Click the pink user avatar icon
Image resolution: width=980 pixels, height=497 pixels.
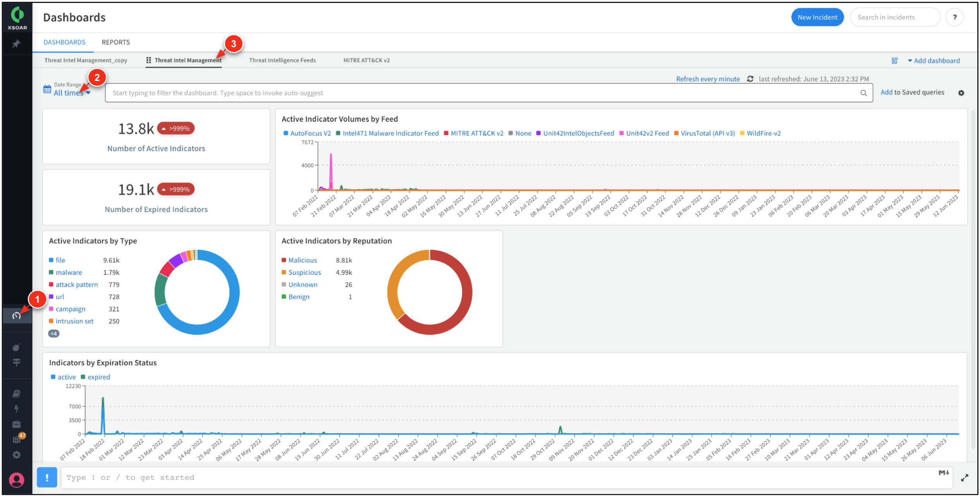[16, 481]
